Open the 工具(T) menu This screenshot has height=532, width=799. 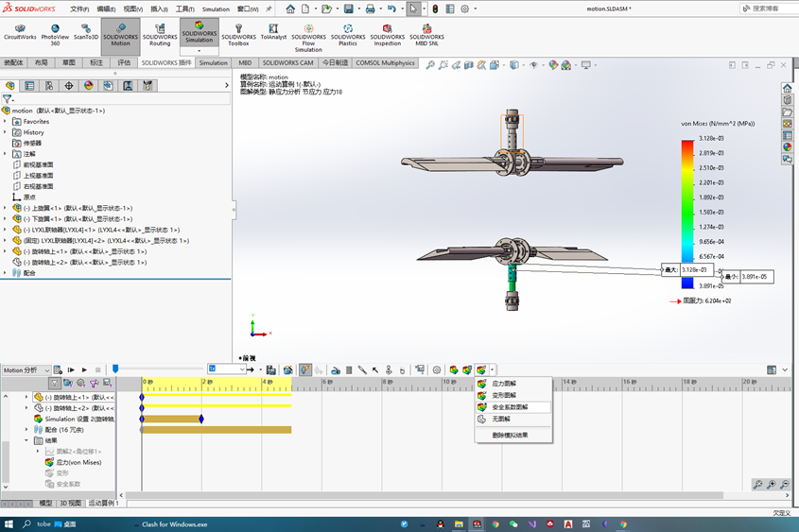point(185,9)
